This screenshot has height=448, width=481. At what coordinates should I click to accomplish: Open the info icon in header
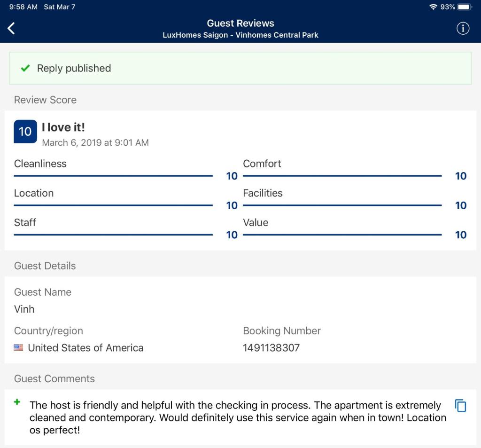coord(463,28)
